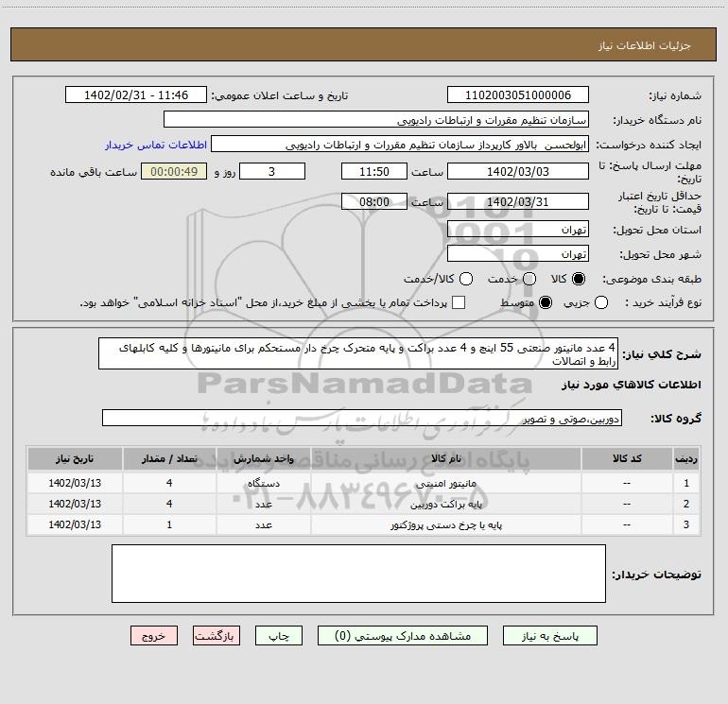728x704 pixels.
Task: Click the buyer organization name field
Action: coord(376,120)
